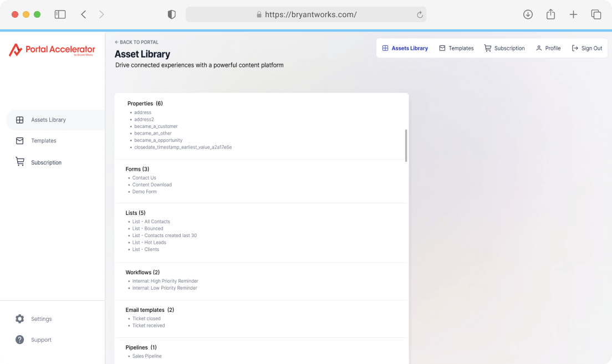Click List - Hot Leads

tap(149, 243)
